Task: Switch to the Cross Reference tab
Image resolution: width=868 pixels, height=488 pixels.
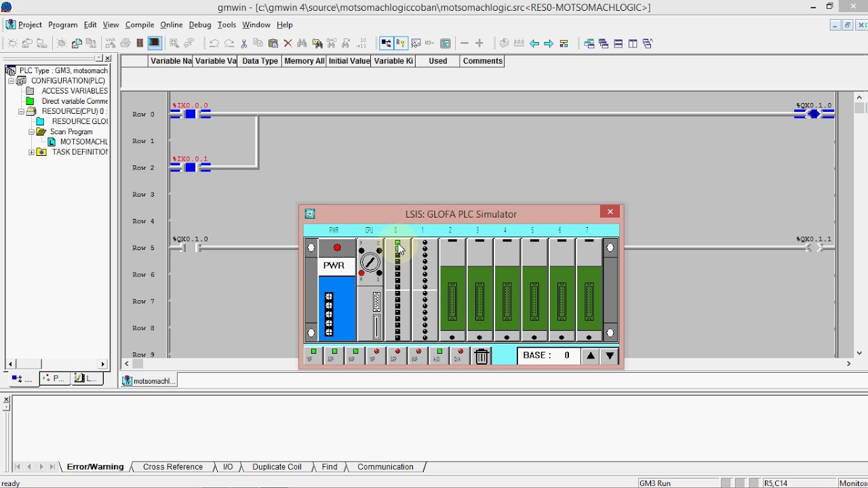Action: (173, 467)
